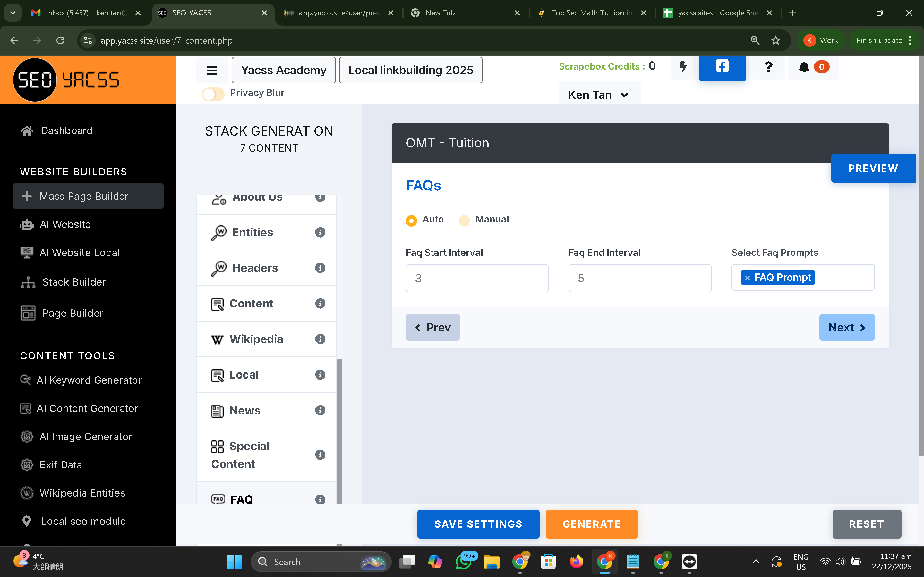Open the tab search chevron in Chrome

click(x=13, y=13)
